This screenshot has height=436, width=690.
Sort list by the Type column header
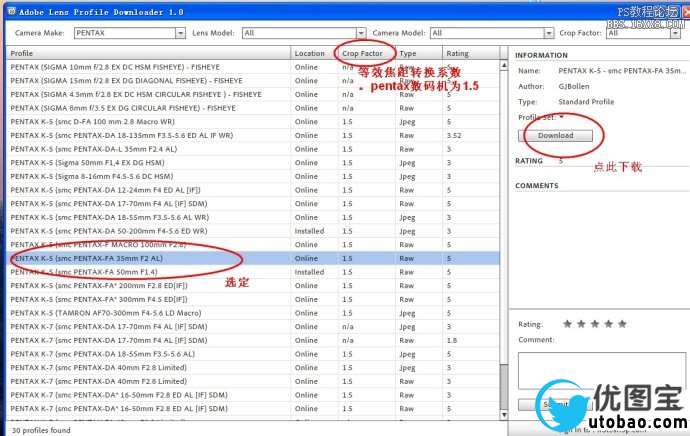(419, 53)
